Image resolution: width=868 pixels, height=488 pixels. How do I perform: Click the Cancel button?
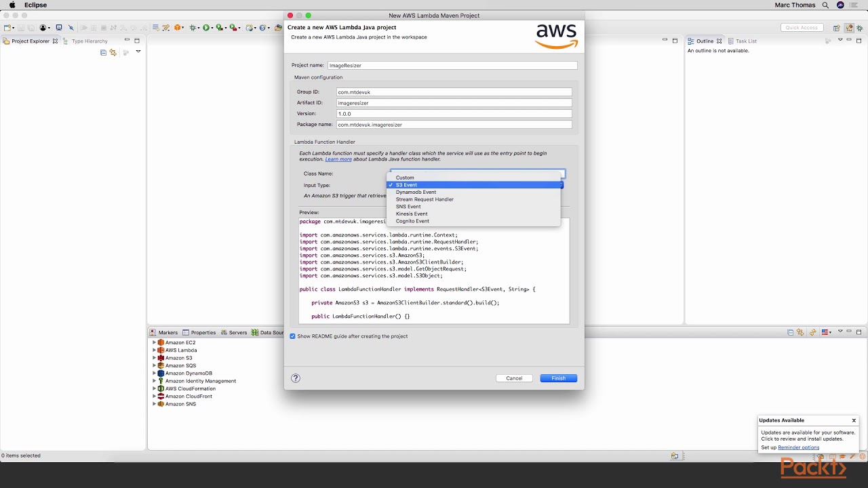click(514, 378)
